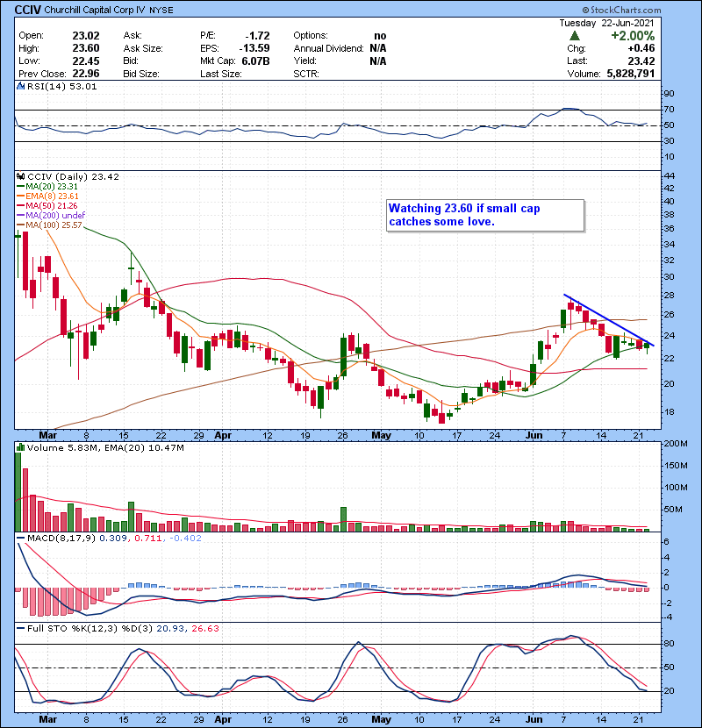
Task: Click the P/E value -1.72
Action: pos(257,36)
